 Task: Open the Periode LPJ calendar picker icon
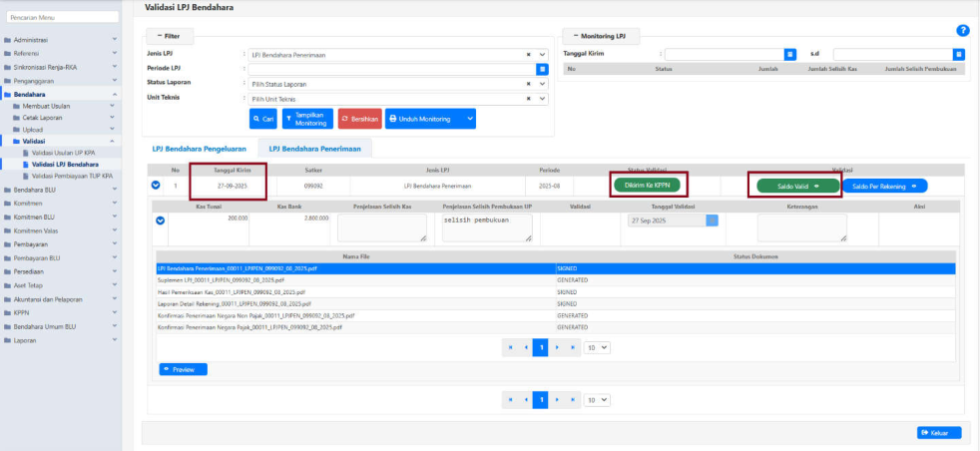coord(543,69)
